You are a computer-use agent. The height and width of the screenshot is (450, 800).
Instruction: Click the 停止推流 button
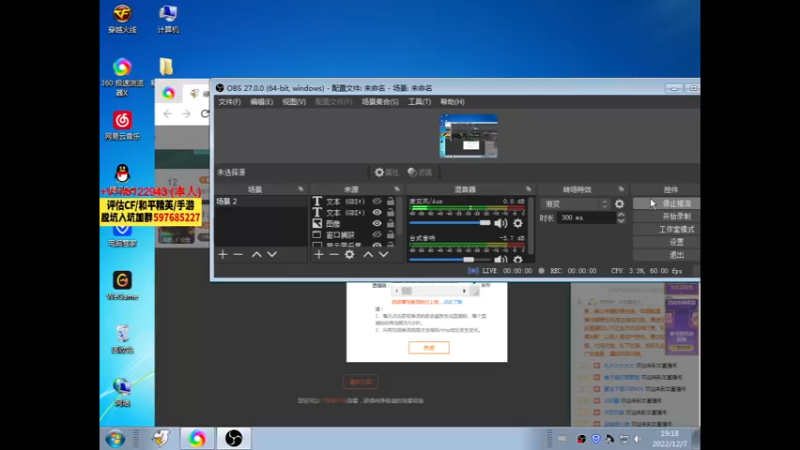[666, 203]
